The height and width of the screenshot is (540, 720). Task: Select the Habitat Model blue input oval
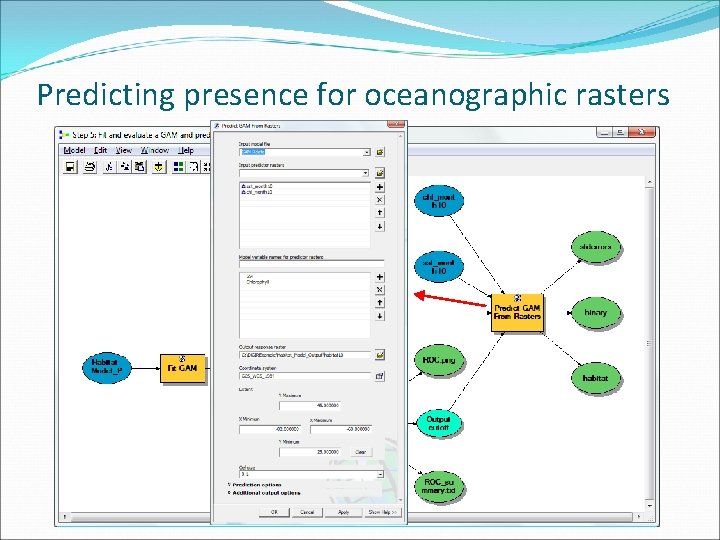(x=107, y=368)
